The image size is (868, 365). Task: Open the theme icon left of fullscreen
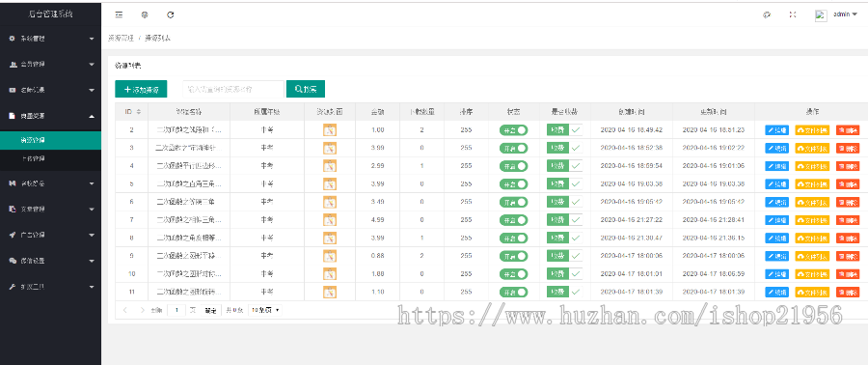click(767, 14)
